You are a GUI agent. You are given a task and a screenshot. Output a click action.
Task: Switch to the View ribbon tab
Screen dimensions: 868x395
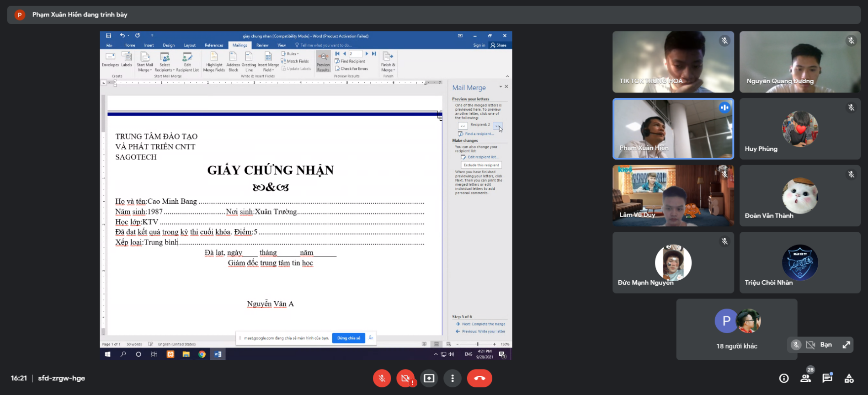[282, 45]
